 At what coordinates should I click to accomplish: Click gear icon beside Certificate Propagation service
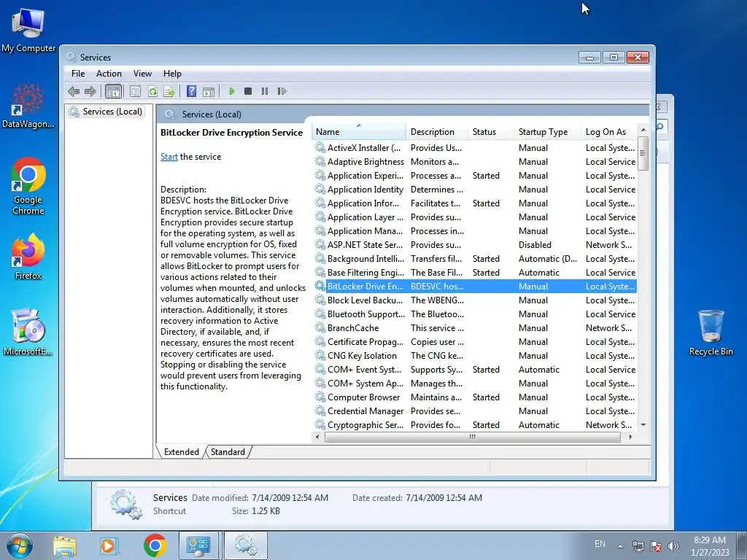click(320, 341)
